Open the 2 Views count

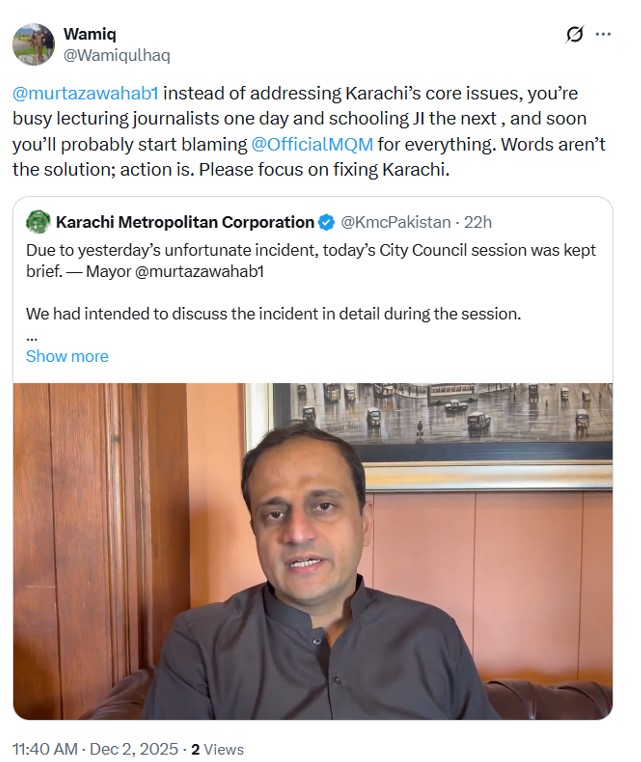pos(217,748)
